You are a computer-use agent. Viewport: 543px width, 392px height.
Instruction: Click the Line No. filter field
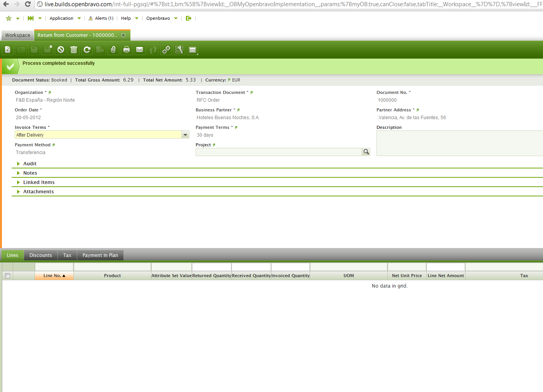pyautogui.click(x=54, y=267)
